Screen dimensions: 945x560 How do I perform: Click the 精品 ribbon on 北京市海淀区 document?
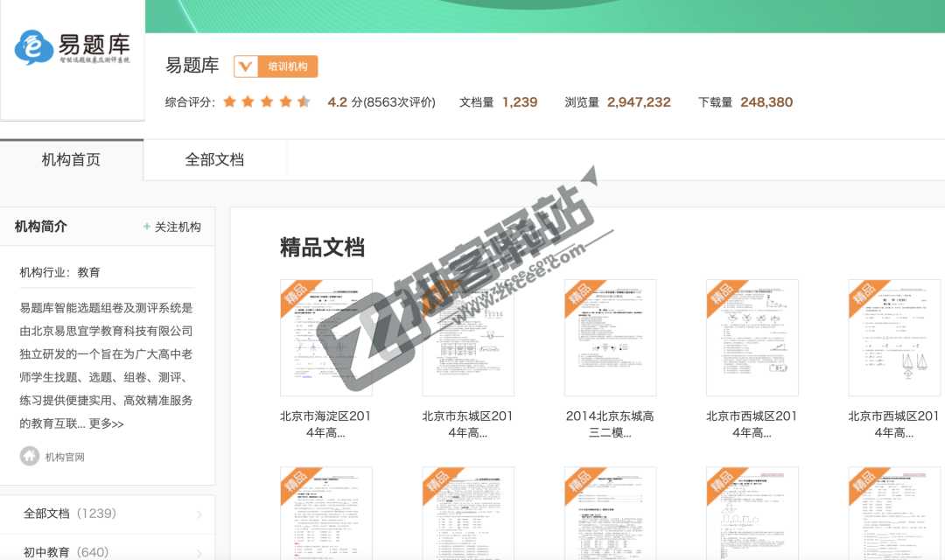(297, 297)
